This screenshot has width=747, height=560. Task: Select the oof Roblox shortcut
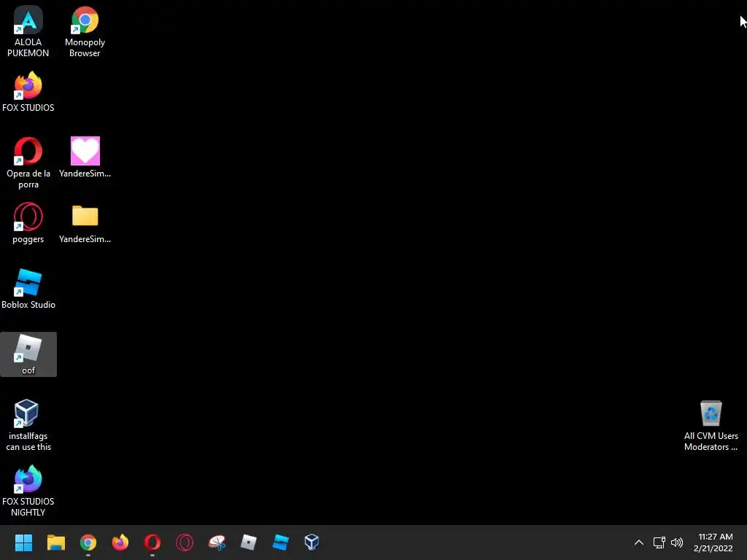[28, 354]
